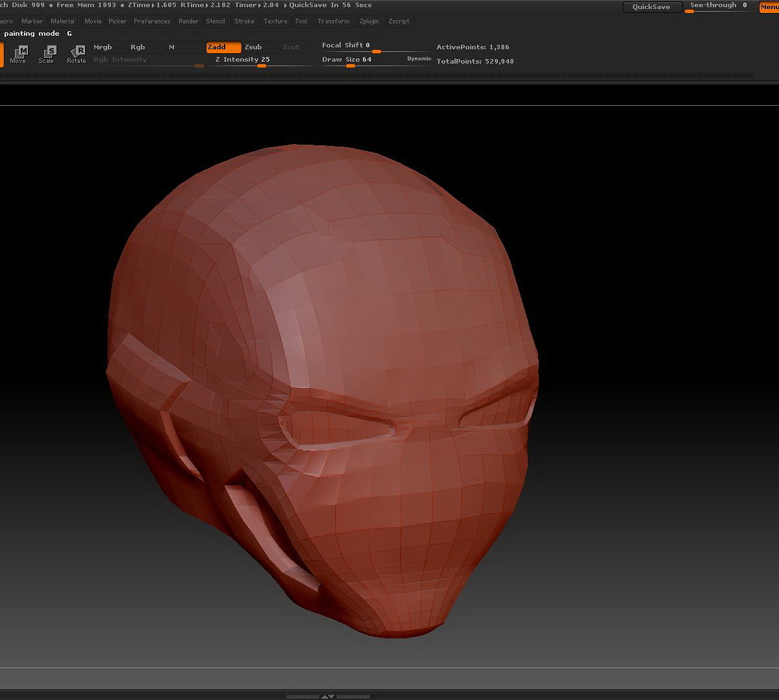This screenshot has height=700, width=779.
Task: Click the 'Timer 2.04' status text
Action: (x=256, y=5)
